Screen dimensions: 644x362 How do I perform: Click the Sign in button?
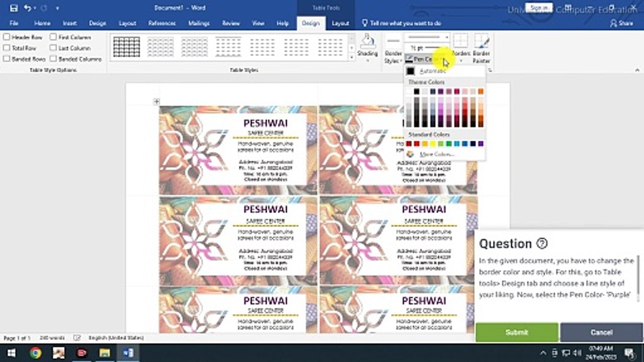point(539,8)
